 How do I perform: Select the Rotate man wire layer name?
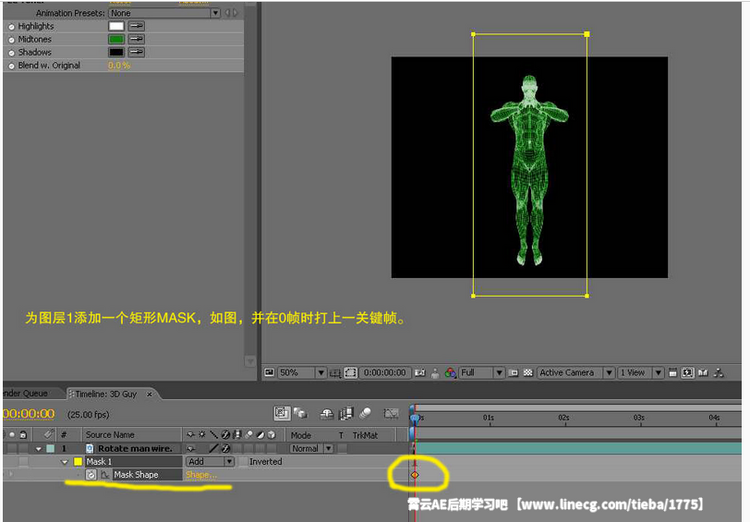134,448
